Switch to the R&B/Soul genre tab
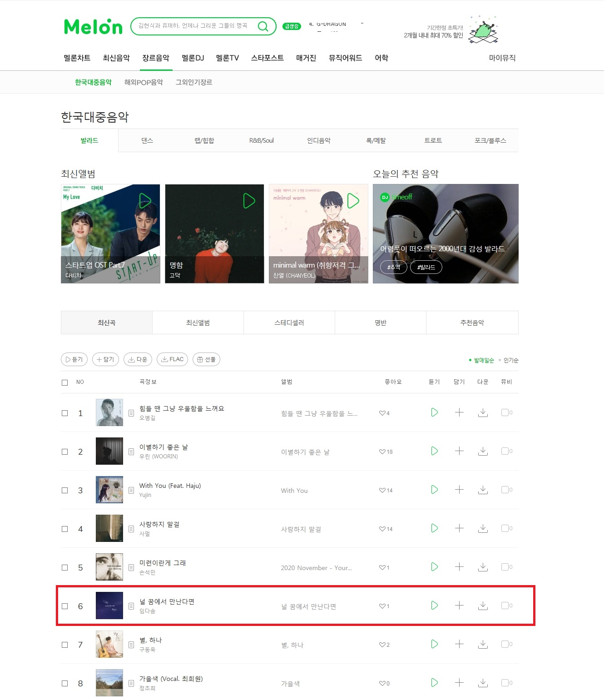604x700 pixels. coord(262,140)
